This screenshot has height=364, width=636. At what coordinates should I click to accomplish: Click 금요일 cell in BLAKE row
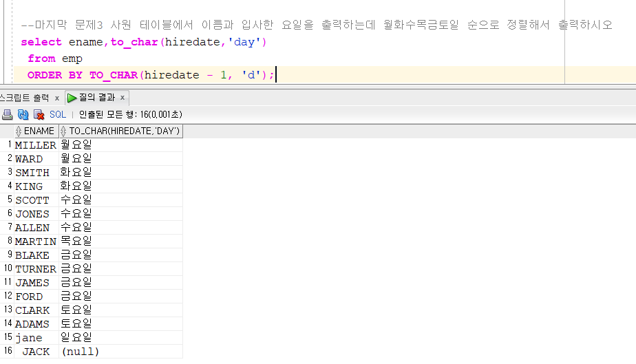(121, 255)
